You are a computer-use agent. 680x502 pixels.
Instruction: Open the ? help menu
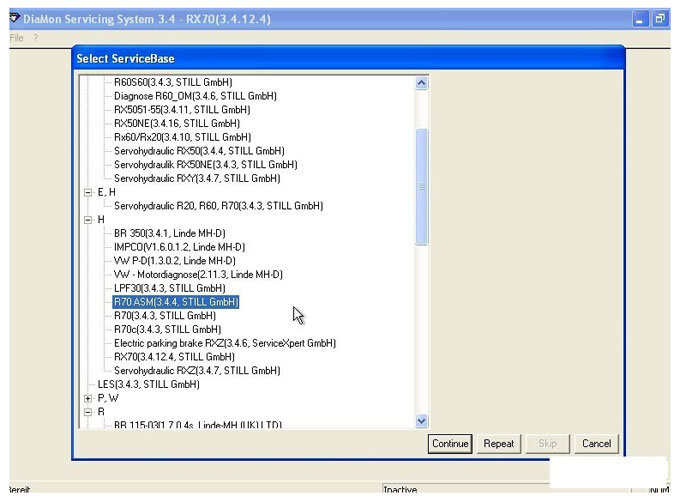[36, 38]
